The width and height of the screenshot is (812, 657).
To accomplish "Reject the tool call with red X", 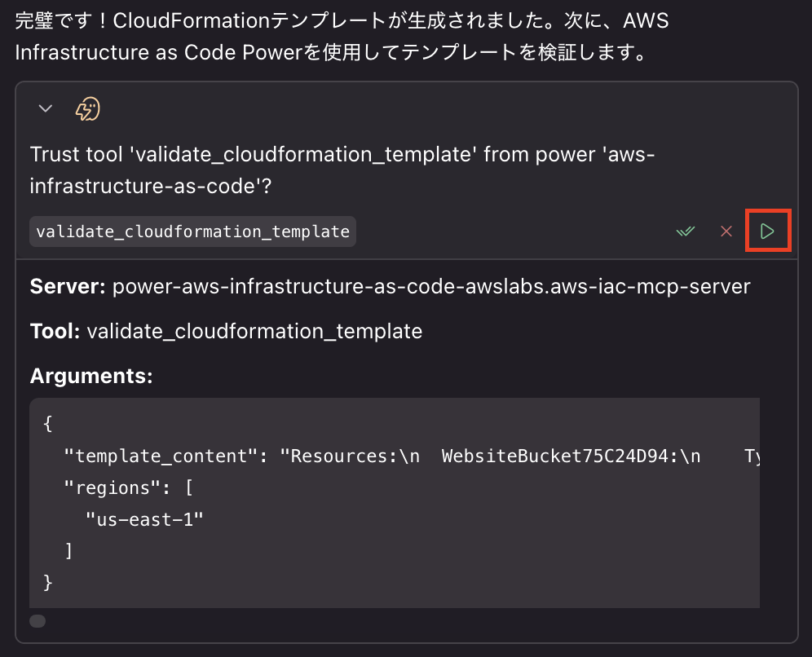I will point(726,231).
